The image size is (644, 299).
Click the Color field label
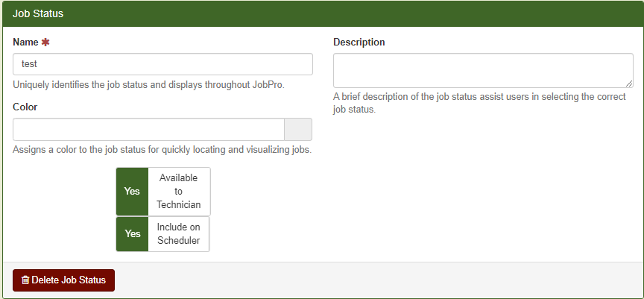[x=25, y=107]
